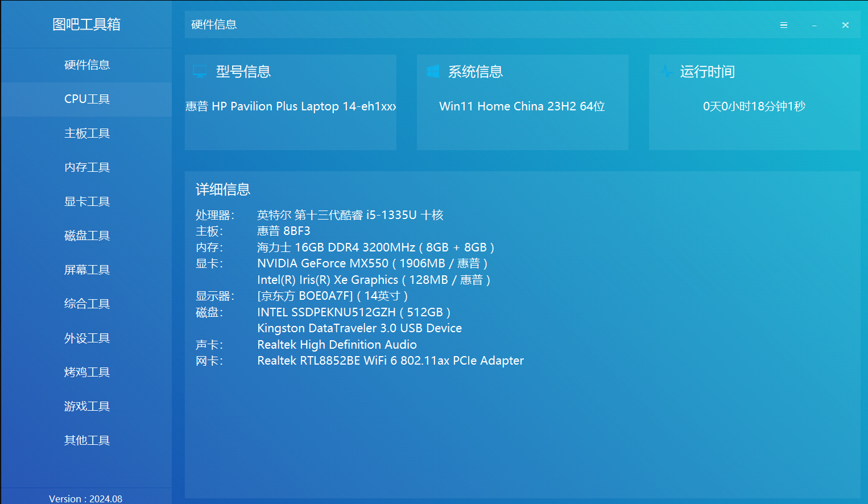The height and width of the screenshot is (504, 868).
Task: Click the 处理器 label
Action: point(214,215)
